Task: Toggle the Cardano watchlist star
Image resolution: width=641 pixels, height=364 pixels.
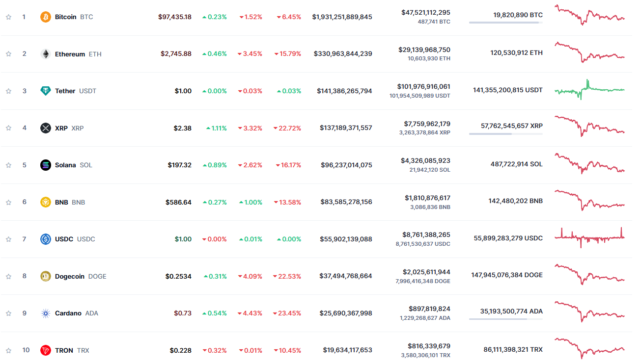Action: (8, 313)
